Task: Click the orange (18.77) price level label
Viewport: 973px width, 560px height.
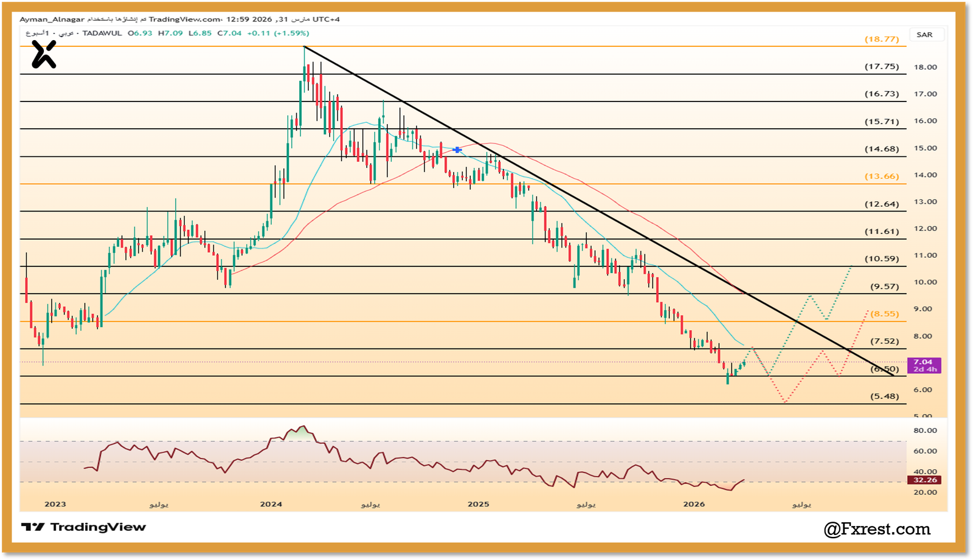Action: (x=882, y=39)
